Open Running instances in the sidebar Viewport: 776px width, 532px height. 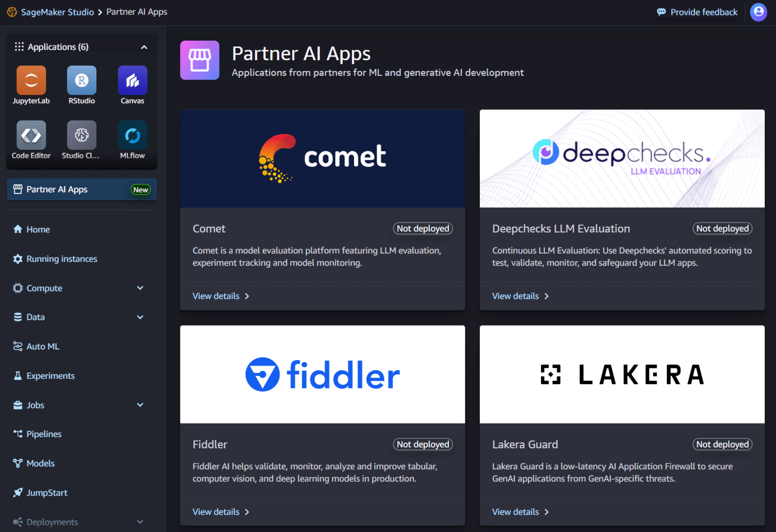click(x=62, y=259)
